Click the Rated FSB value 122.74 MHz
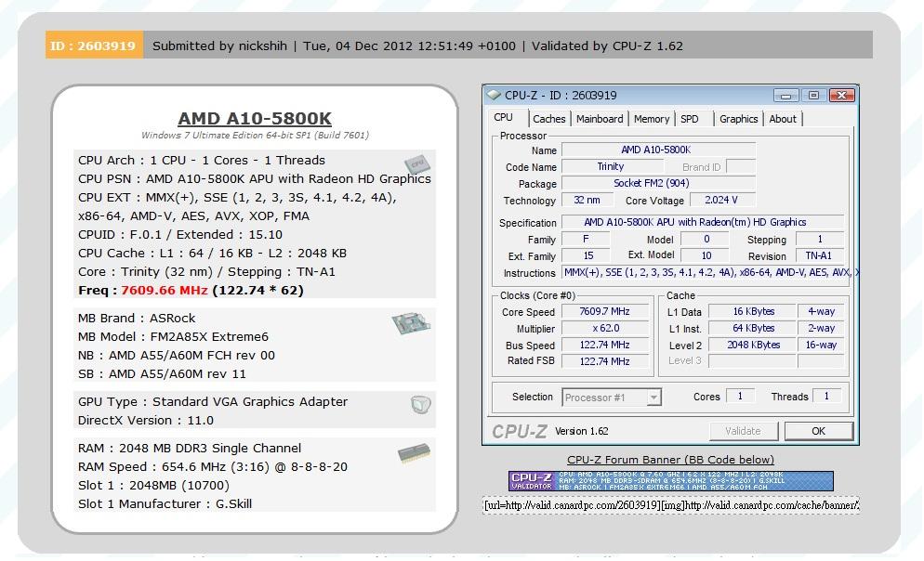This screenshot has height=561, width=924. (x=604, y=361)
